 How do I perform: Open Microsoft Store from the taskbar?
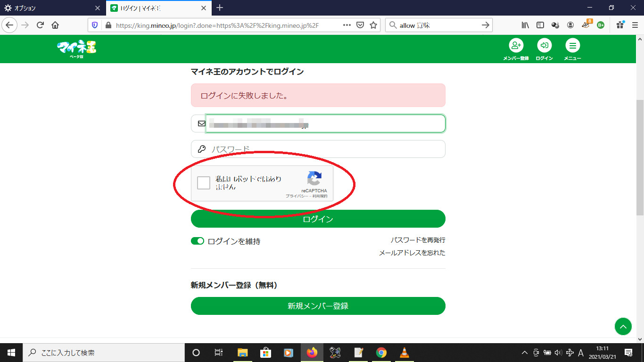click(x=265, y=353)
